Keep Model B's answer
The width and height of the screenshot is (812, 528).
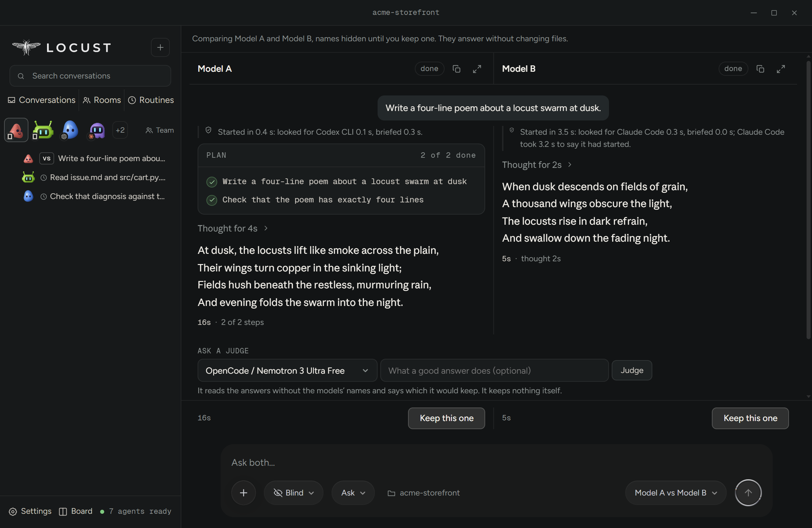click(x=750, y=418)
